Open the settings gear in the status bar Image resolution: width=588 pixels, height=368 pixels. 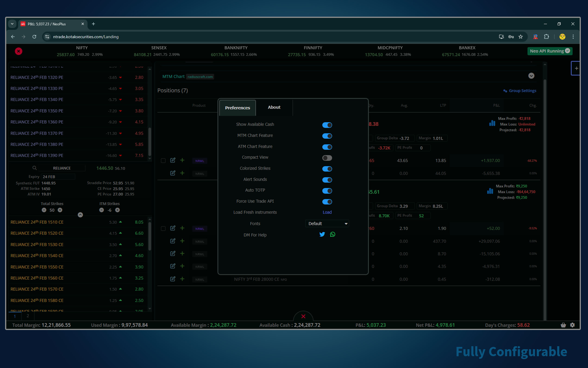tap(572, 325)
